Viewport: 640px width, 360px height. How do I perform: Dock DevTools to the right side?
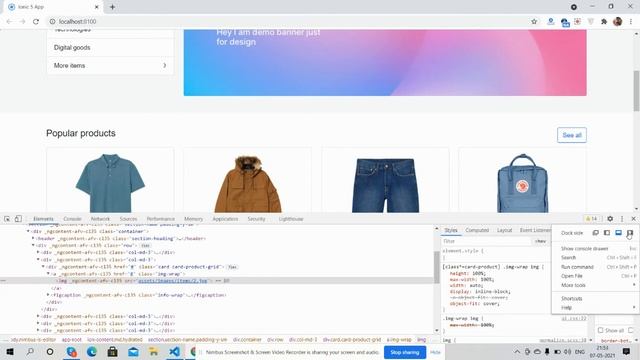pyautogui.click(x=630, y=233)
